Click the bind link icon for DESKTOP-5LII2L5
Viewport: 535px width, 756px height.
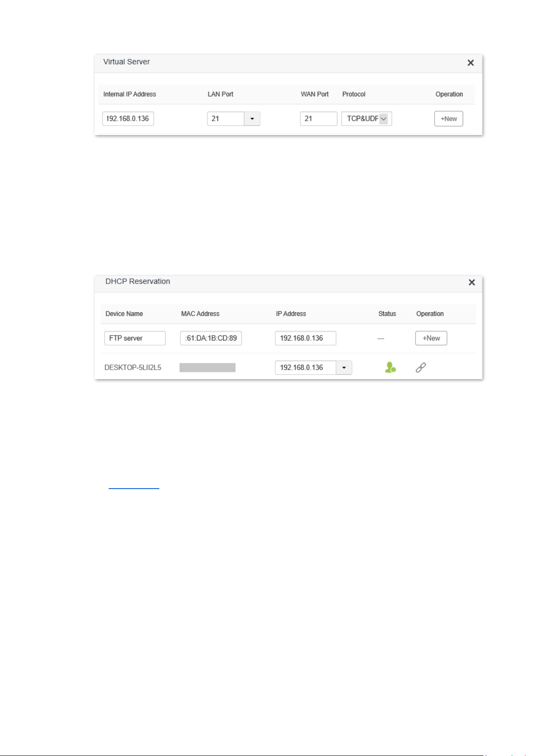[421, 367]
